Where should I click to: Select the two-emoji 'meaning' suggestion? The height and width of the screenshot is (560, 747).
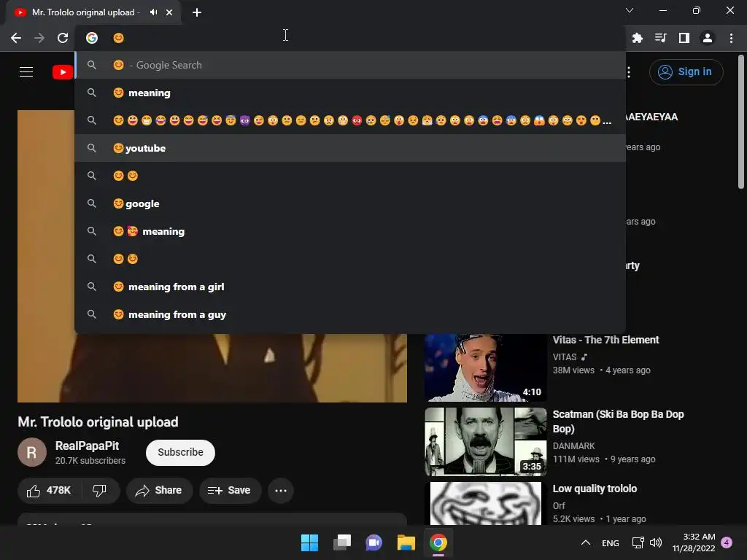pyautogui.click(x=350, y=231)
